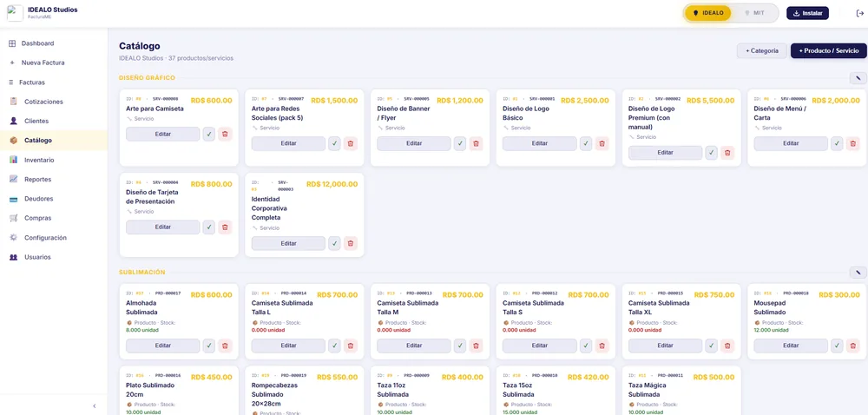Image resolution: width=868 pixels, height=415 pixels.
Task: Click the Taza 15oz Sublimada title
Action: coord(518,390)
